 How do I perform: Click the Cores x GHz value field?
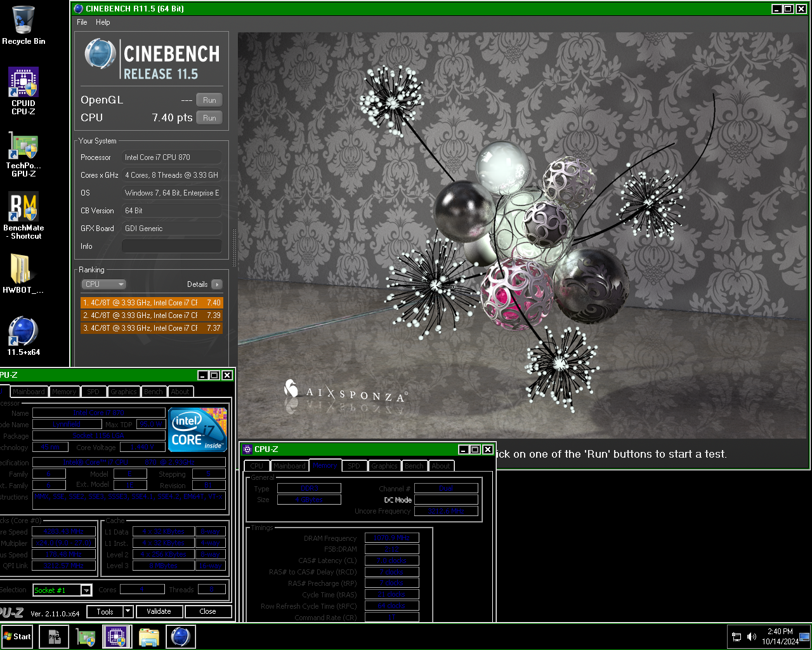coord(172,175)
